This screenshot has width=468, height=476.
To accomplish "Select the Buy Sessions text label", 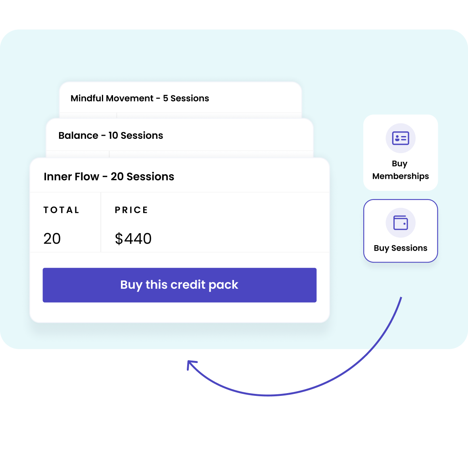I will tap(401, 248).
